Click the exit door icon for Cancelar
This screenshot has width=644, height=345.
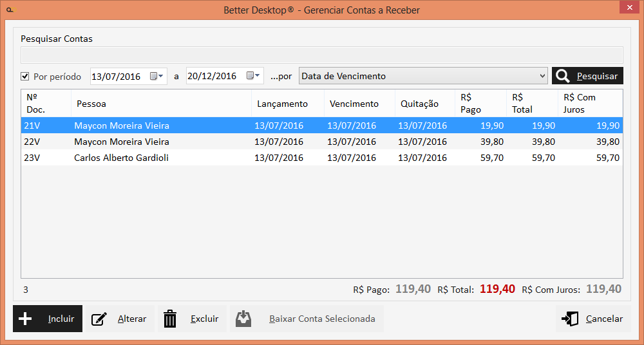tap(570, 319)
